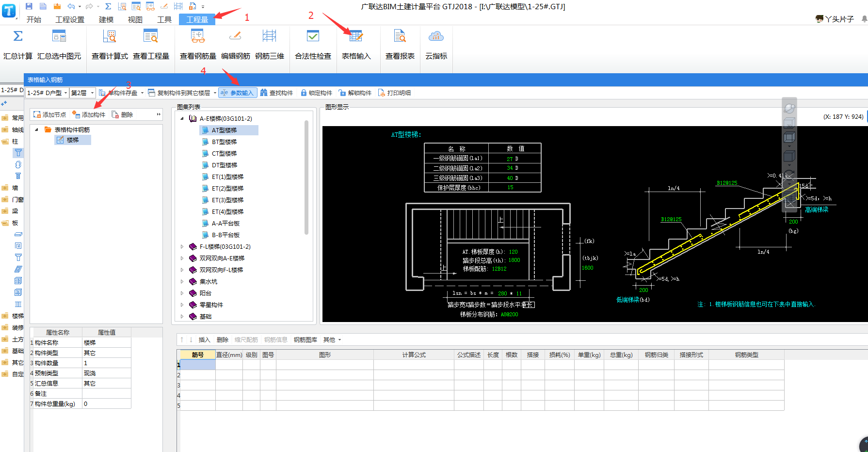Open the 工具 ribbon tab
Viewport: 868px width, 452px height.
point(164,19)
